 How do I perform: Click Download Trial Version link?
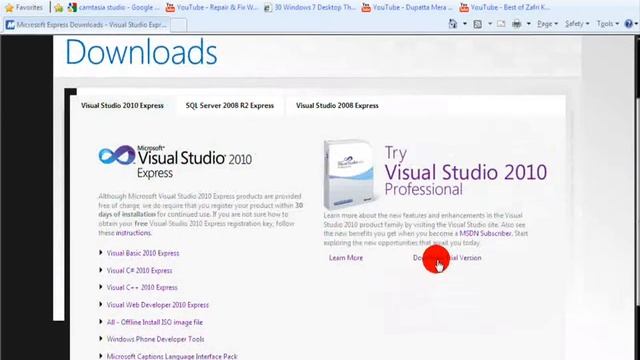click(447, 258)
